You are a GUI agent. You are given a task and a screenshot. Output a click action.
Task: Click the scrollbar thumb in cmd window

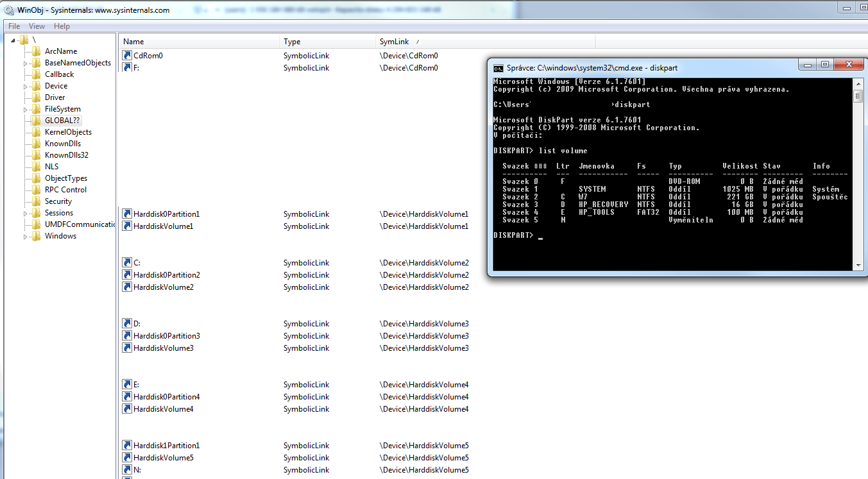pyautogui.click(x=858, y=96)
